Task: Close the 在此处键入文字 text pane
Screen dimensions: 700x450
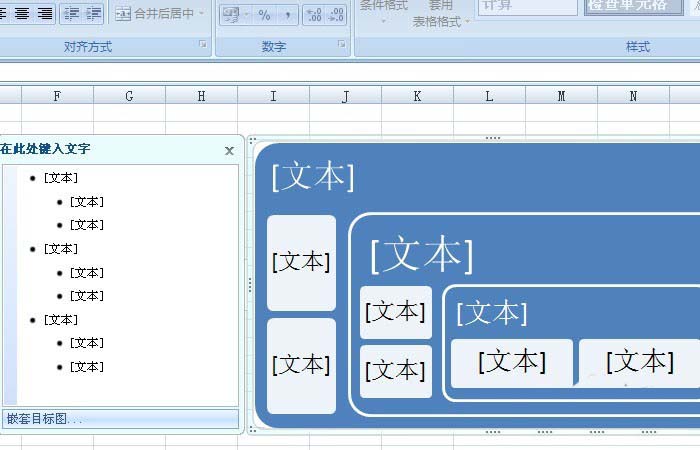Action: click(x=229, y=151)
